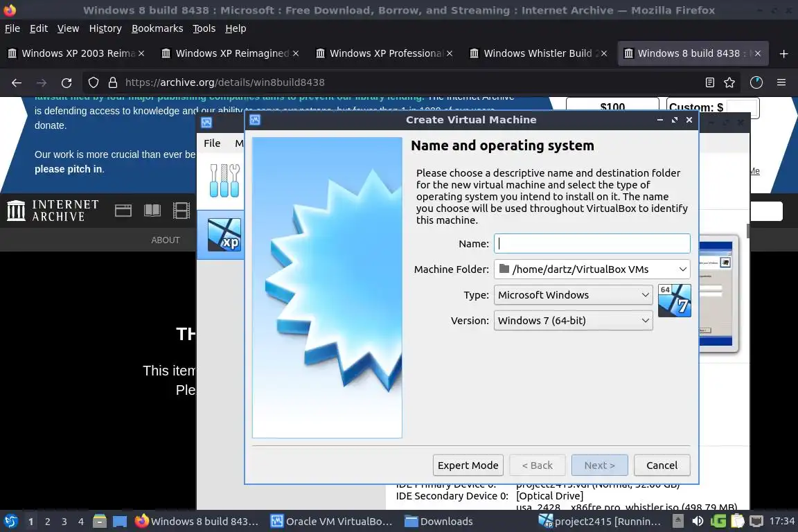798x532 pixels.
Task: Open the Firefox account icon in toolbar
Action: tap(756, 82)
